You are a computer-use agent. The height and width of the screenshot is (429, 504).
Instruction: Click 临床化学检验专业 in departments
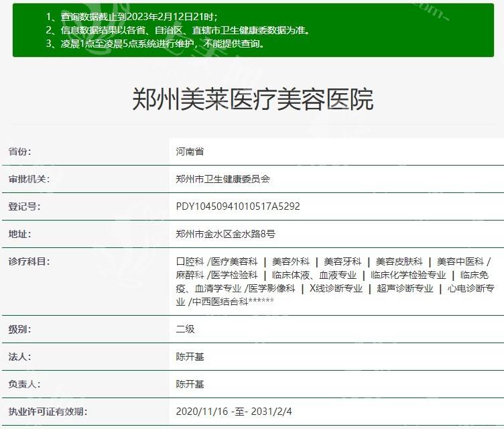(408, 275)
